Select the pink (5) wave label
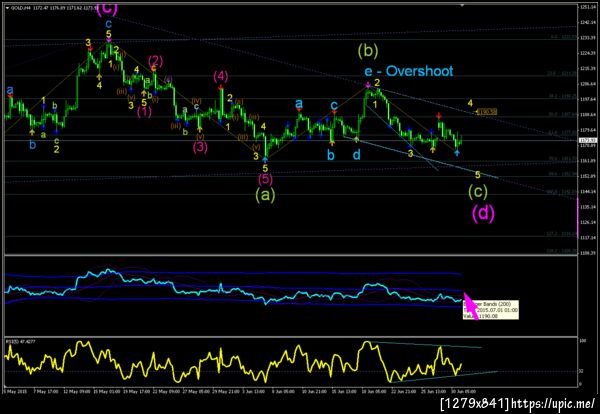 265,179
